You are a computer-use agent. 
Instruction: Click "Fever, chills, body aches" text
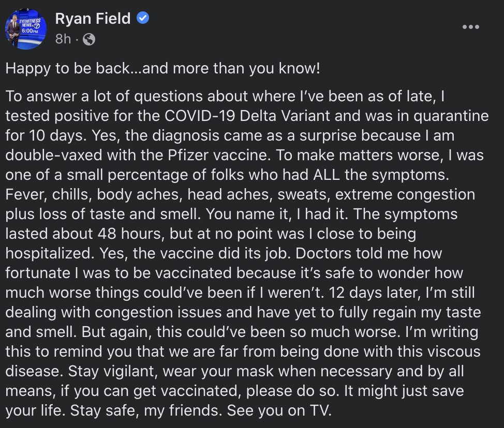pyautogui.click(x=94, y=195)
